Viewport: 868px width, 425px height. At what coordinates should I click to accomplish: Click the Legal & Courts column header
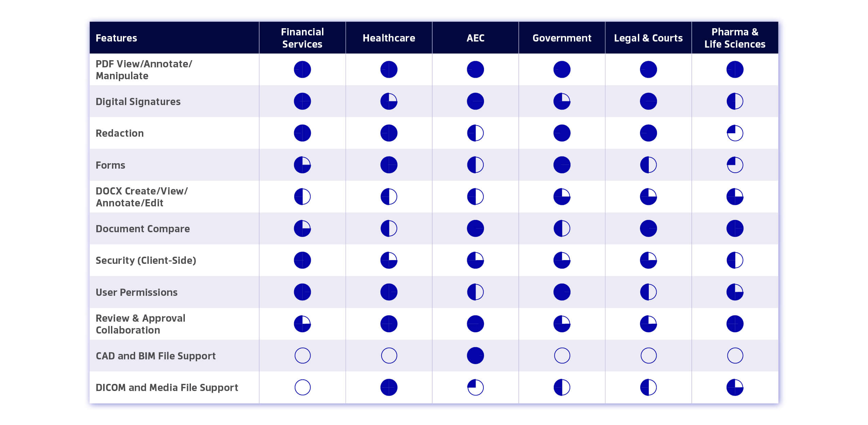pos(648,38)
